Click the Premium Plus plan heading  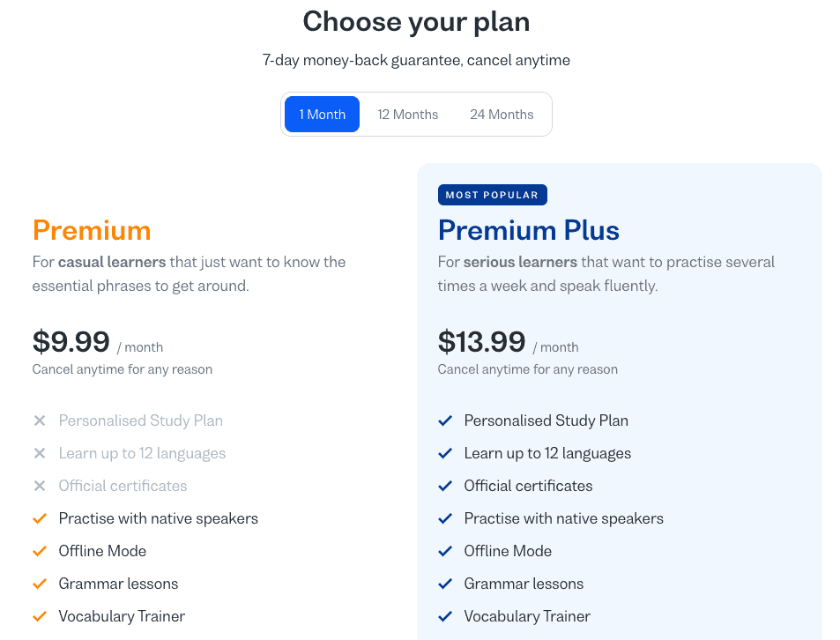pyautogui.click(x=528, y=231)
